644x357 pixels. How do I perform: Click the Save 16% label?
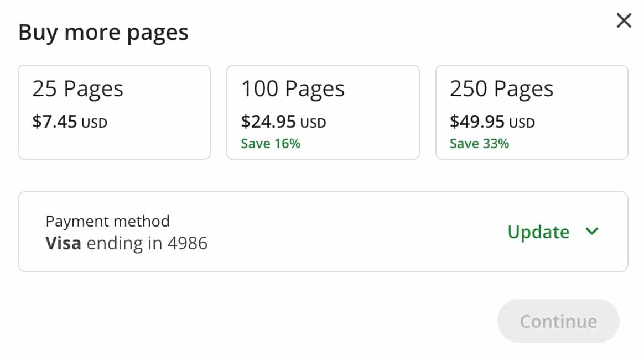pyautogui.click(x=270, y=143)
